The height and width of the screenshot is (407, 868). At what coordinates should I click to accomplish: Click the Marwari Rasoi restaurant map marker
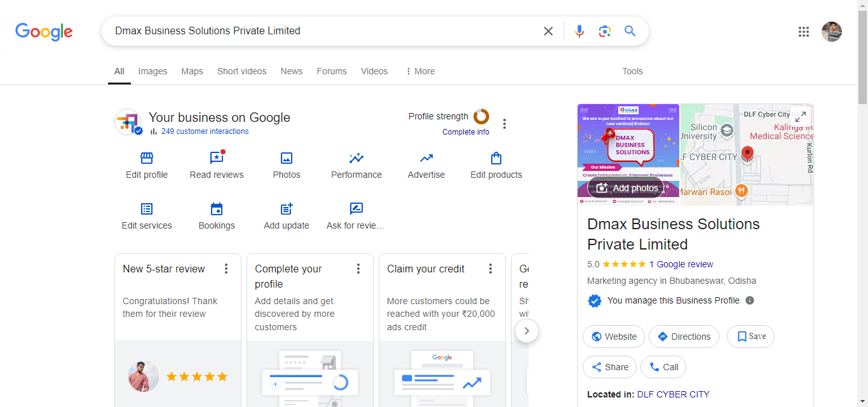pos(740,190)
